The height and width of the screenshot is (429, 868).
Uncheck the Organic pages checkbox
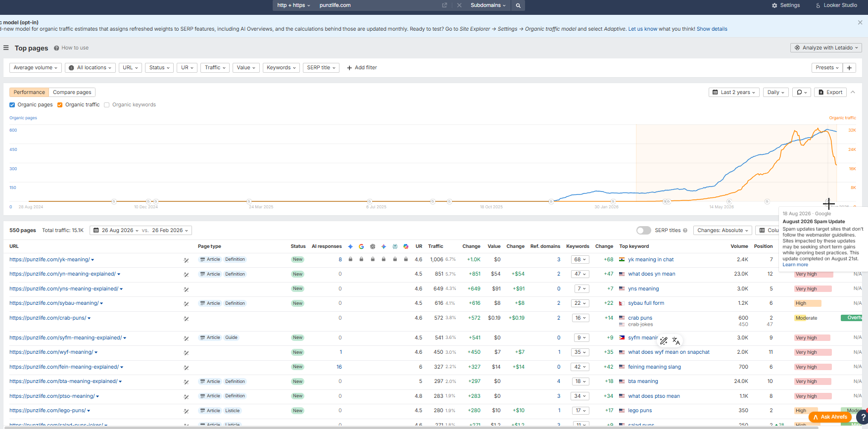(x=12, y=105)
